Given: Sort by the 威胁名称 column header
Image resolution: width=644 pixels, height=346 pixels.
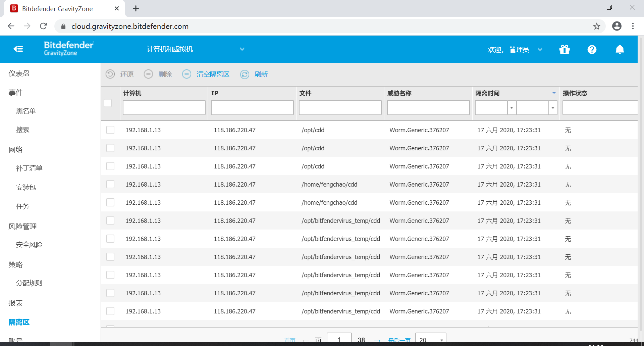Looking at the screenshot, I should tap(399, 93).
